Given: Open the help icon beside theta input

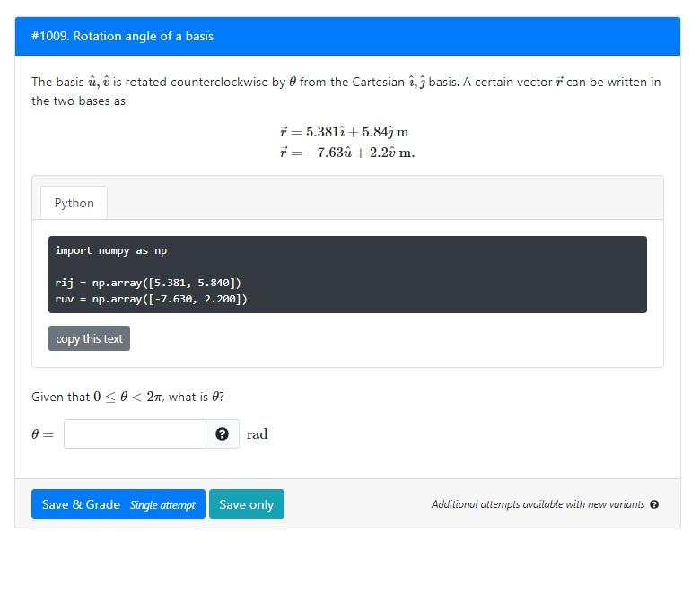Looking at the screenshot, I should pos(222,433).
